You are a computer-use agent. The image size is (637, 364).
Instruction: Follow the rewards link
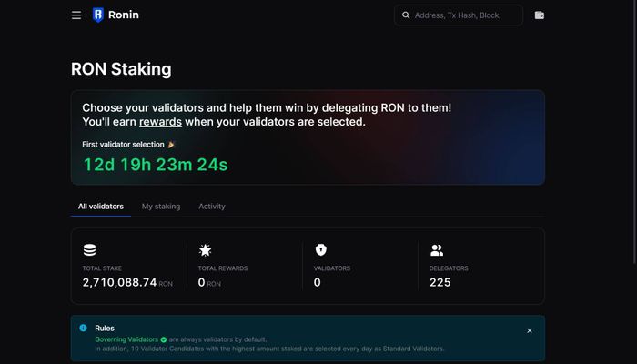coord(160,122)
